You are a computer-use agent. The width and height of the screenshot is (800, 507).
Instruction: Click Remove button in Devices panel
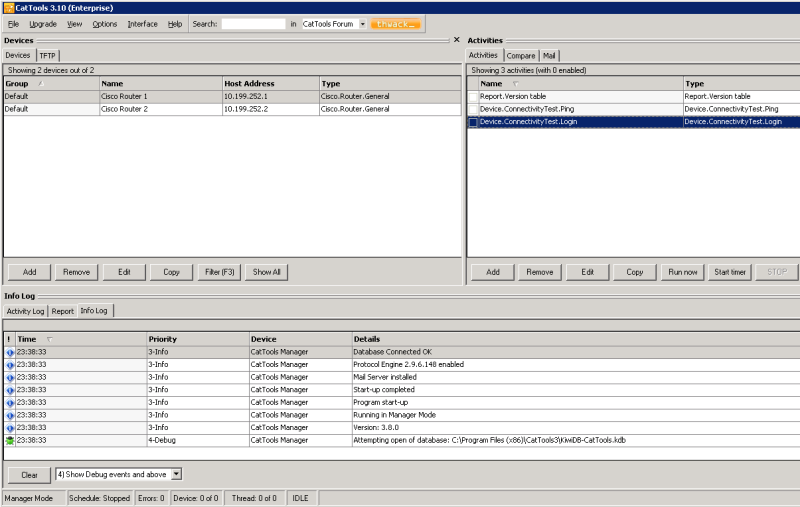(77, 272)
